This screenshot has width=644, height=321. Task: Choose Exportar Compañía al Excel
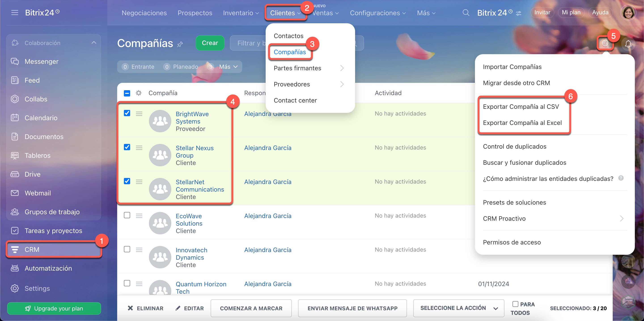[x=522, y=123]
